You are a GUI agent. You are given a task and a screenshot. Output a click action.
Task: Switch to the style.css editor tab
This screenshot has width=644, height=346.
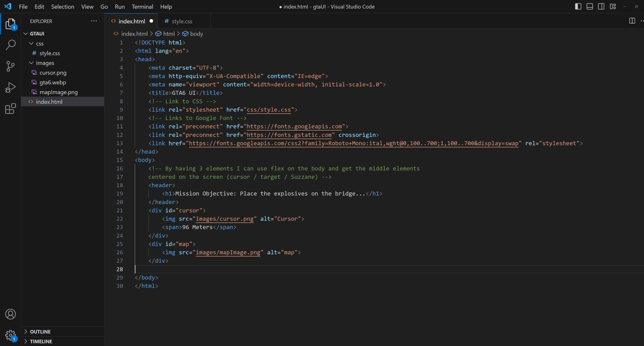click(184, 21)
